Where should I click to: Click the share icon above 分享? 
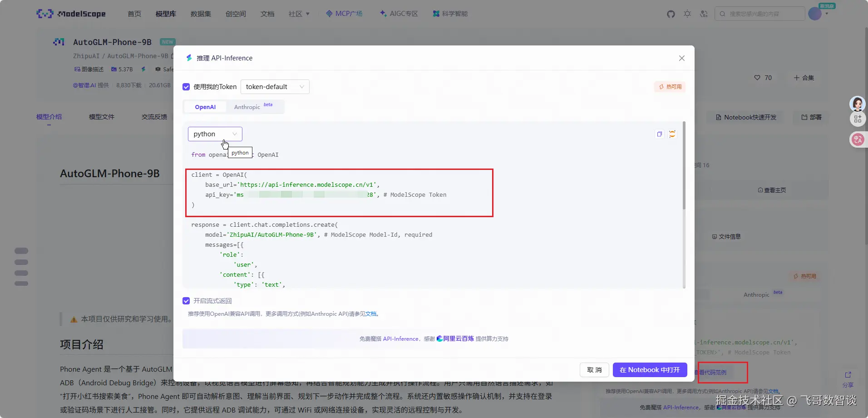848,375
